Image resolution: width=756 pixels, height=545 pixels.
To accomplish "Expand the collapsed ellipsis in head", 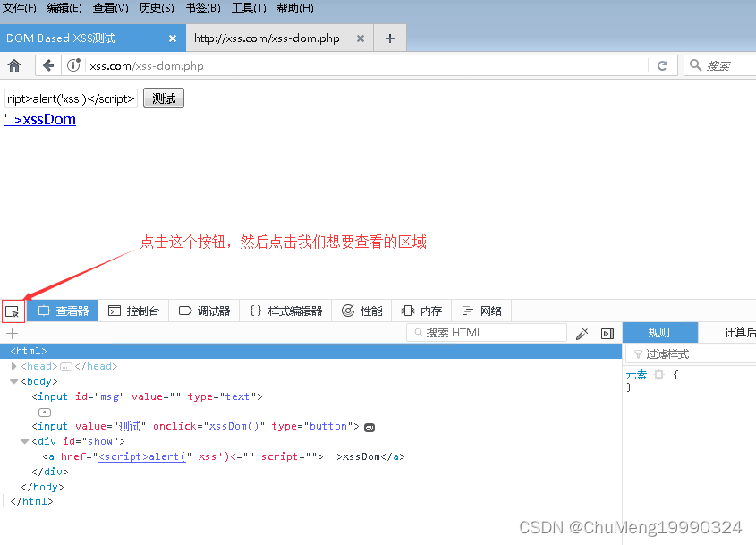I will tap(66, 367).
